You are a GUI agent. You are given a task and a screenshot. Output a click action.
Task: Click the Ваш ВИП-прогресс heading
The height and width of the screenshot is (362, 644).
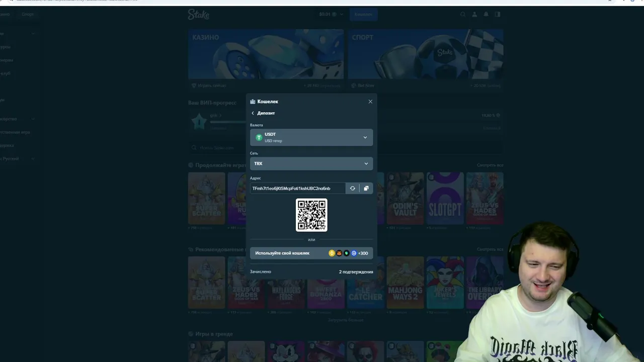click(x=212, y=103)
